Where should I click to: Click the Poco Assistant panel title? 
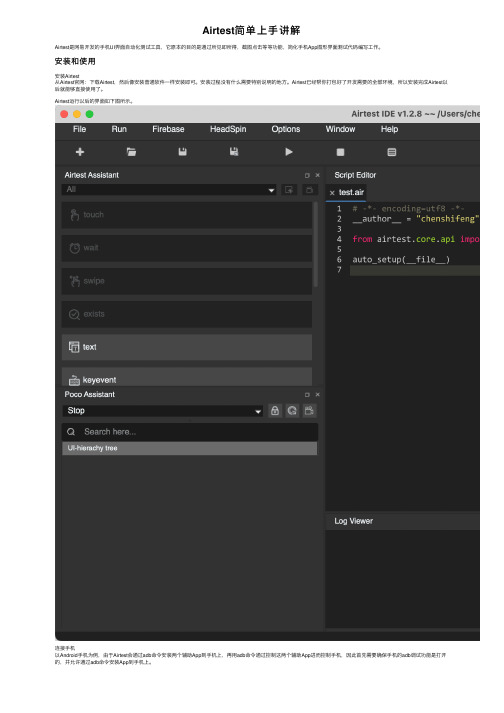pos(90,395)
